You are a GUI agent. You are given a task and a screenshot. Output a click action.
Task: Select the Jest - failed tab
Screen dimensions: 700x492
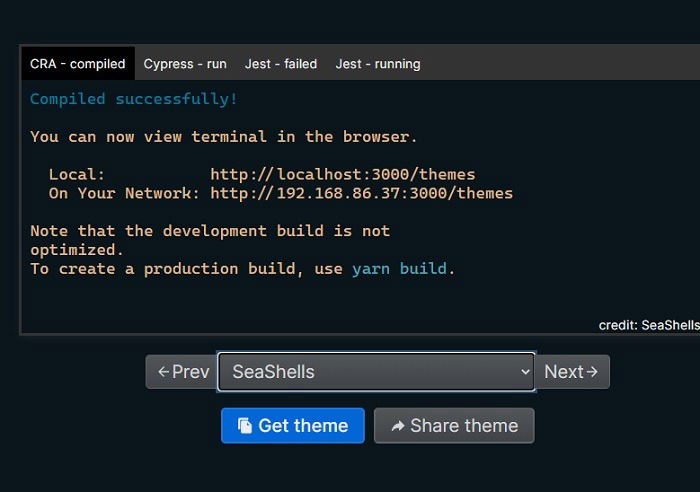coord(281,63)
